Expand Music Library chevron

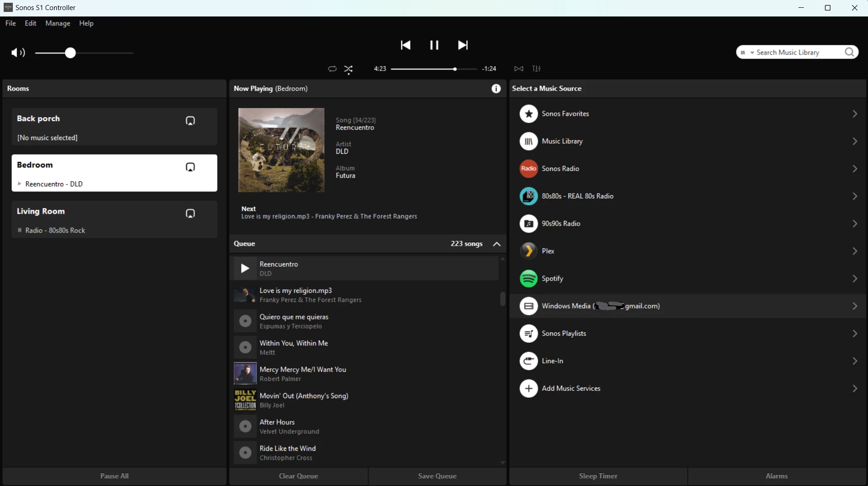point(855,141)
